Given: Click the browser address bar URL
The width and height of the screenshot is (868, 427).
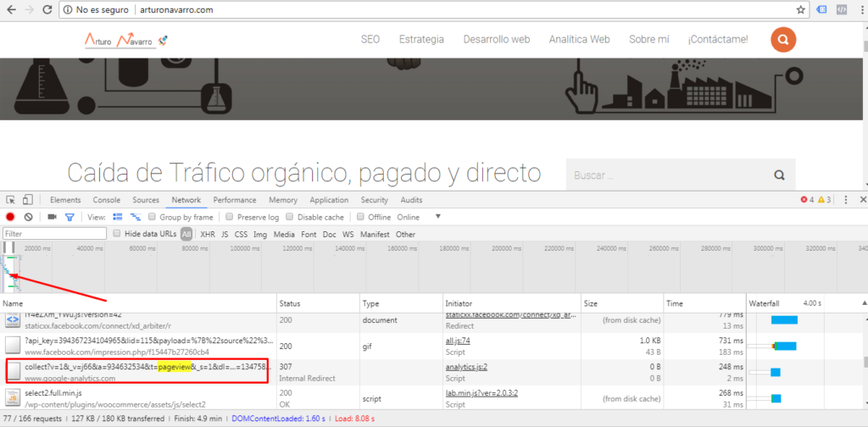Looking at the screenshot, I should pyautogui.click(x=176, y=10).
